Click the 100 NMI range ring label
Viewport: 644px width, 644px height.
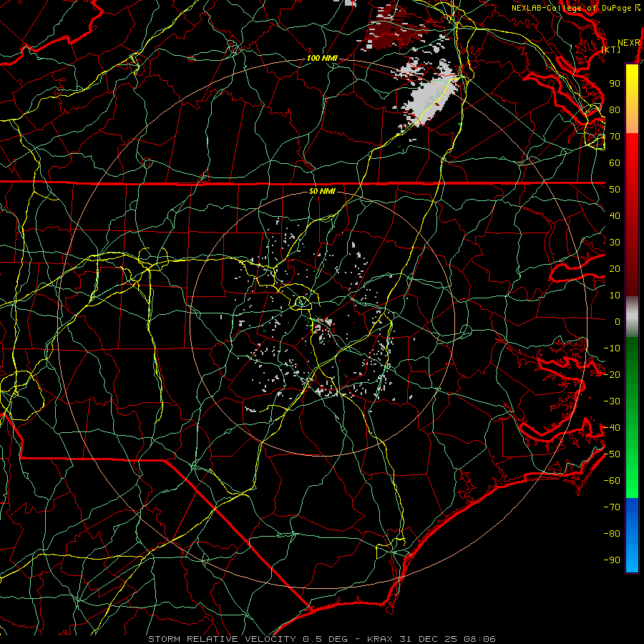[x=322, y=59]
